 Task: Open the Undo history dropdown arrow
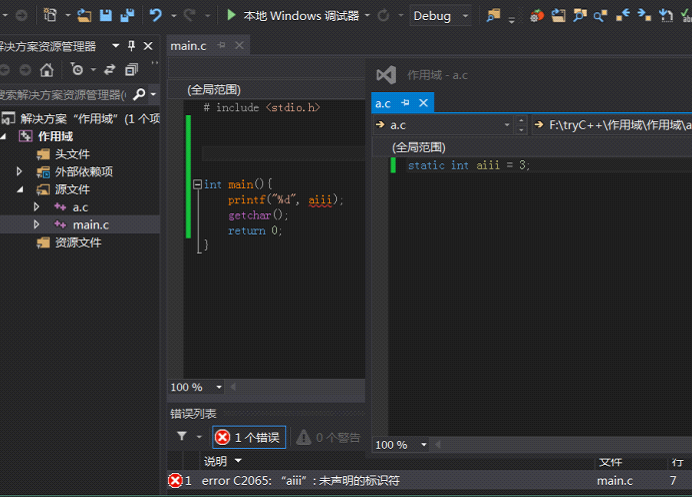[x=173, y=16]
